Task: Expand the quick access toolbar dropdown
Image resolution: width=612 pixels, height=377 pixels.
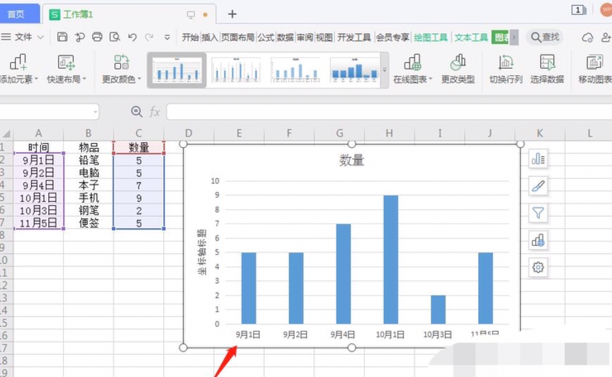Action: click(167, 37)
